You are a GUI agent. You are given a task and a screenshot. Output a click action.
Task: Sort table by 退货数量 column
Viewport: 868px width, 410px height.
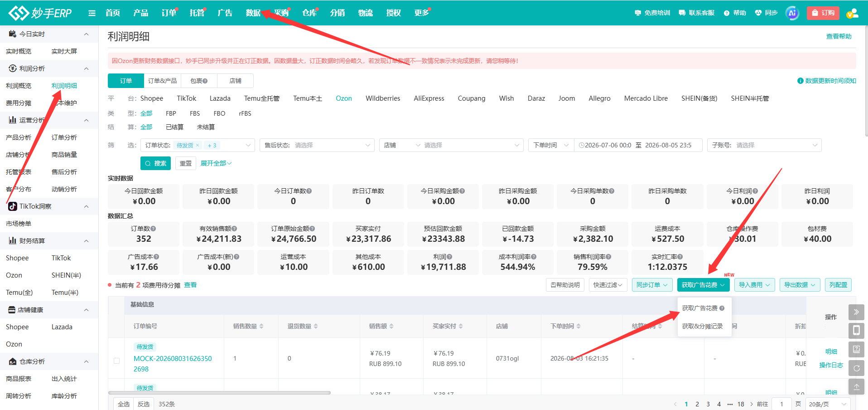(316, 326)
